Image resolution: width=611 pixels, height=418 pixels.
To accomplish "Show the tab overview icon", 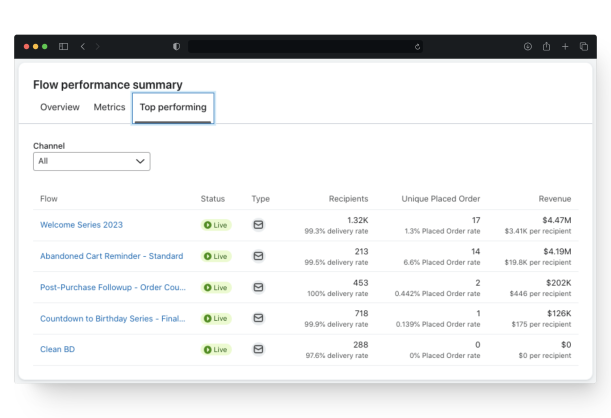I will point(583,47).
